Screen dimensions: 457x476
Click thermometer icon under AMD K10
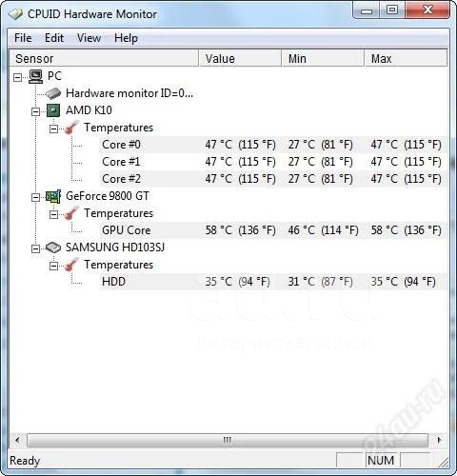pyautogui.click(x=71, y=128)
